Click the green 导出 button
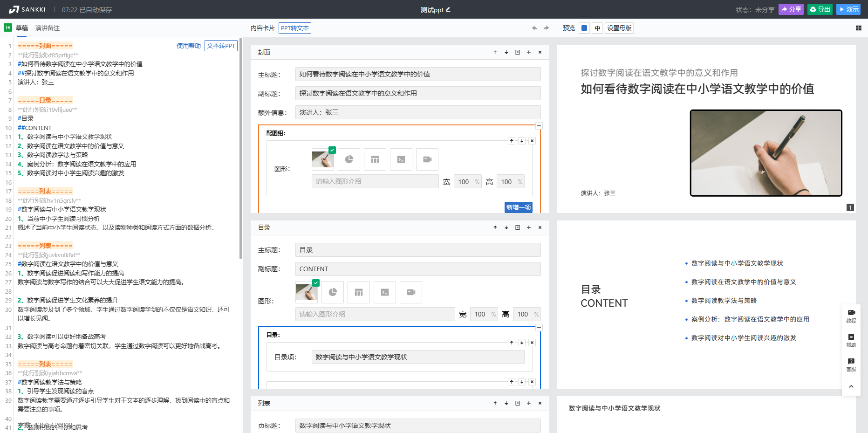Screen dimensions: 868x433 pyautogui.click(x=820, y=9)
